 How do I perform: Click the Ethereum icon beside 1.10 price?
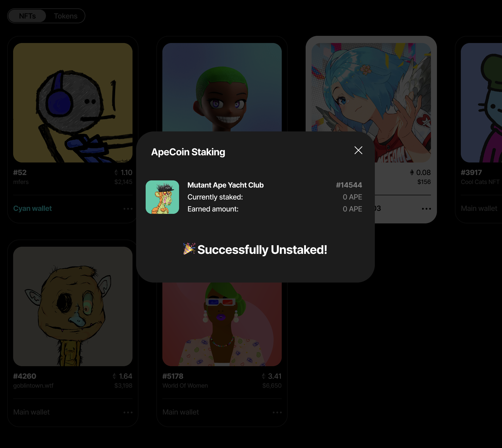[116, 172]
